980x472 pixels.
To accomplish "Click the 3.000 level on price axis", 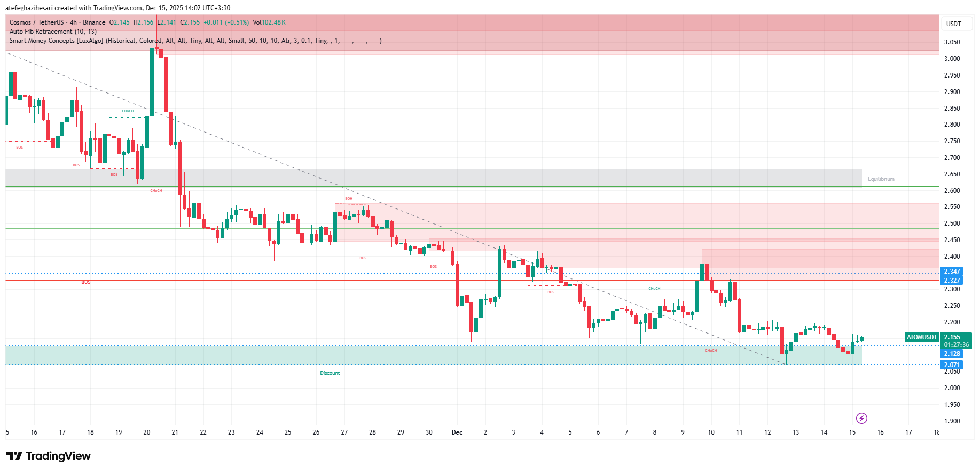I will [x=952, y=59].
